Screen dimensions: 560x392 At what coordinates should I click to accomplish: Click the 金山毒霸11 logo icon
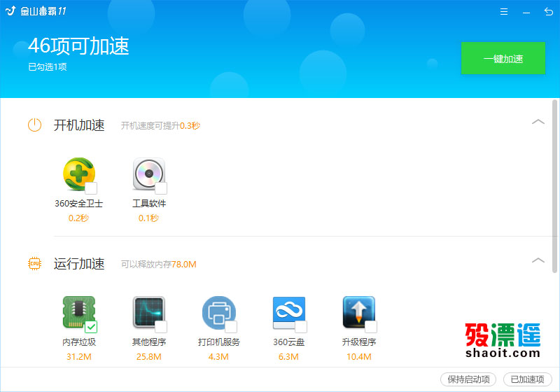pos(10,11)
